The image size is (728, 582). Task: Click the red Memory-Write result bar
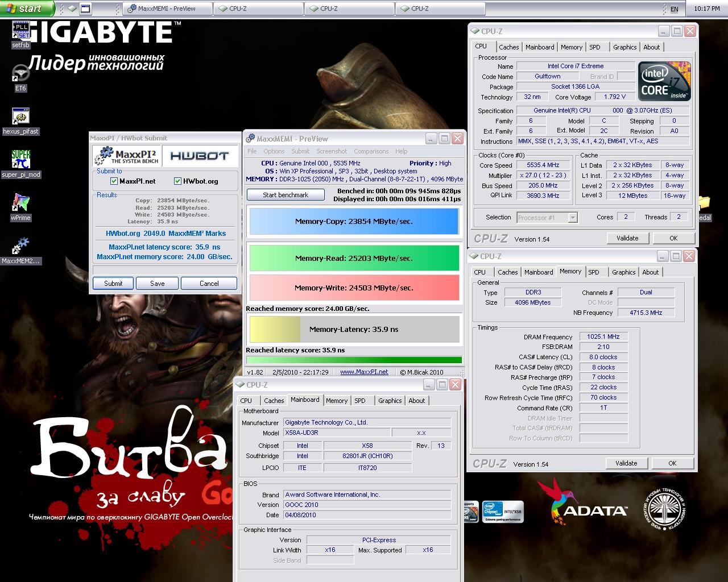coord(354,288)
